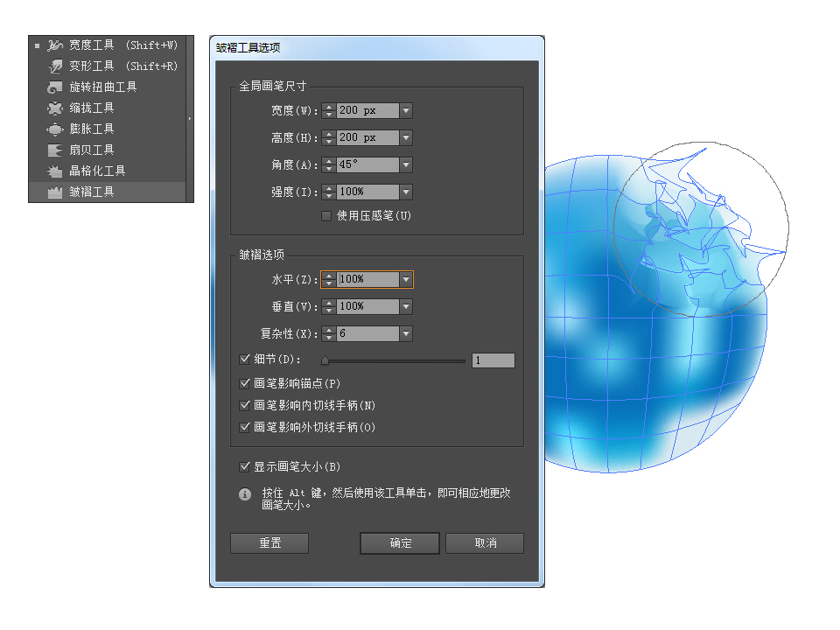Toggle the Detail checkbox (细节)
Image resolution: width=840 pixels, height=630 pixels.
[x=245, y=359]
